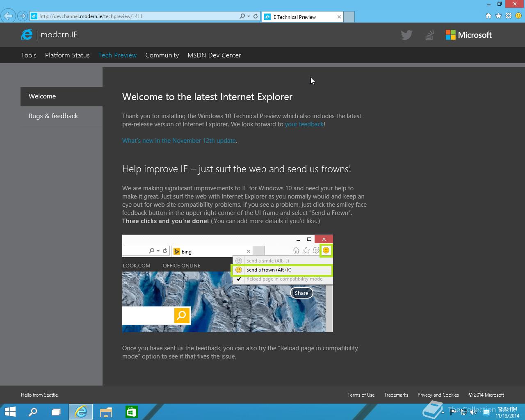Open Favorites star icon
Screen dimensions: 525x420
click(498, 16)
